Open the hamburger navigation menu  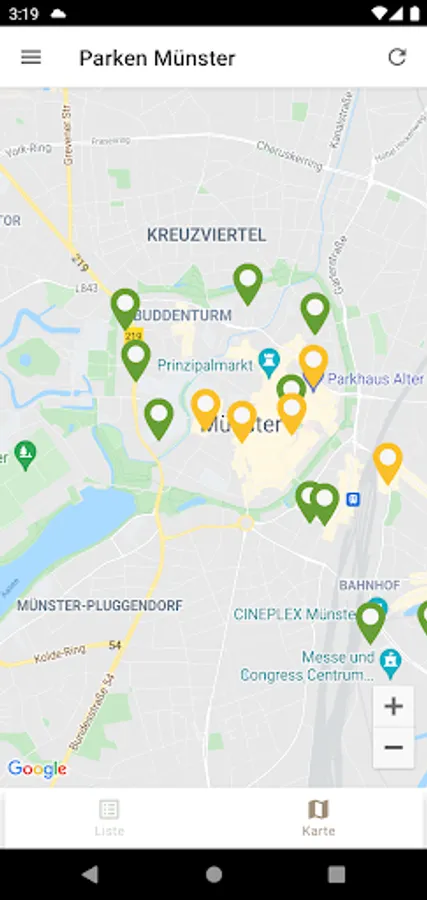pyautogui.click(x=31, y=57)
